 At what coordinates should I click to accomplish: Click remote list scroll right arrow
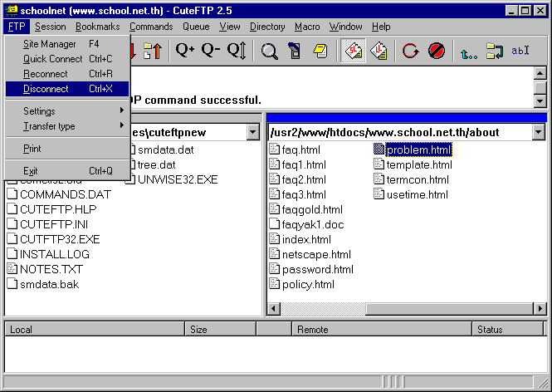click(x=540, y=309)
